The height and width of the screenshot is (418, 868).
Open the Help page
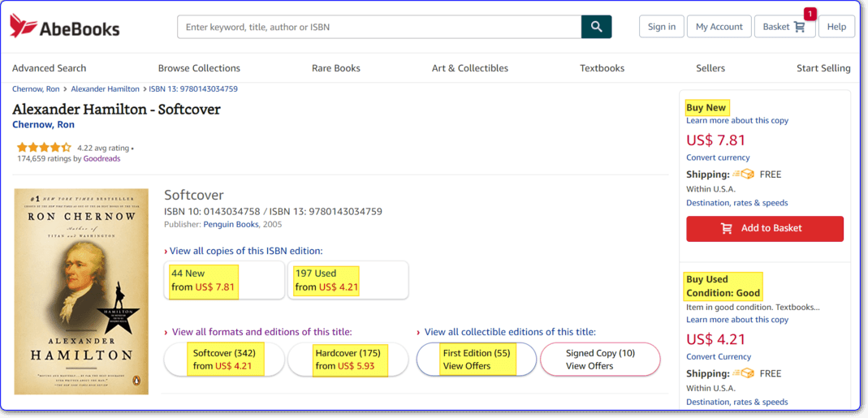(836, 27)
